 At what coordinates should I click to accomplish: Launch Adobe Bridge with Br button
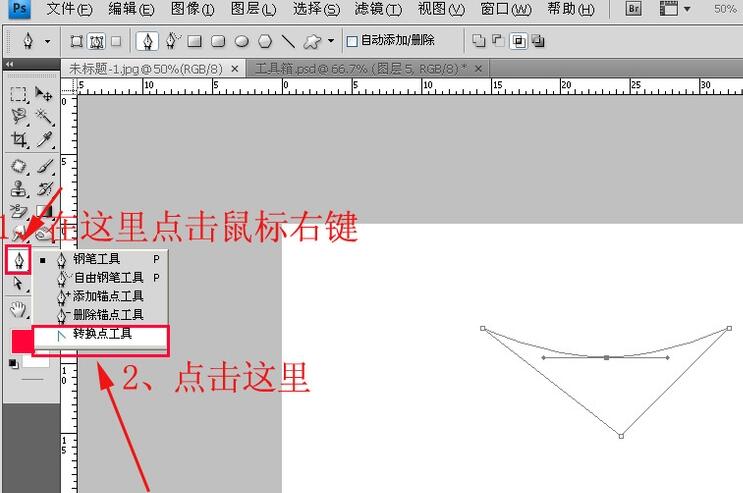coord(634,9)
